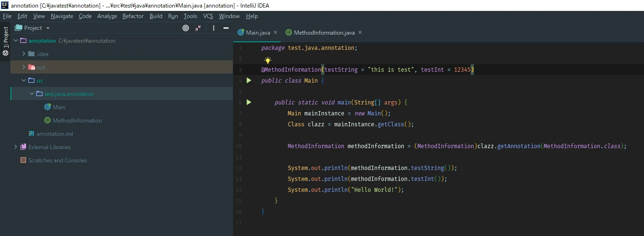The height and width of the screenshot is (236, 644).
Task: Open the Analyze menu
Action: coord(107,16)
